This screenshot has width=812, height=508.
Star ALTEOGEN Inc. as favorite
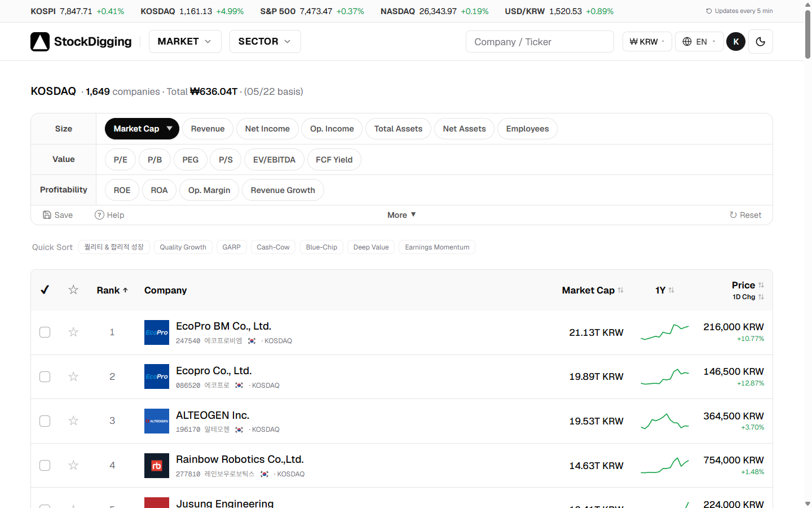click(x=73, y=421)
